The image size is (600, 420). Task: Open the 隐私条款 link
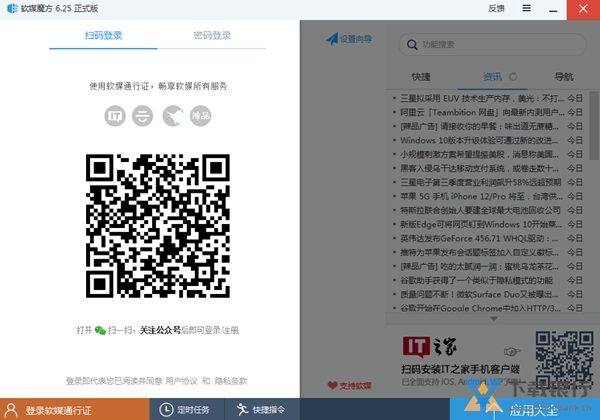pyautogui.click(x=230, y=381)
